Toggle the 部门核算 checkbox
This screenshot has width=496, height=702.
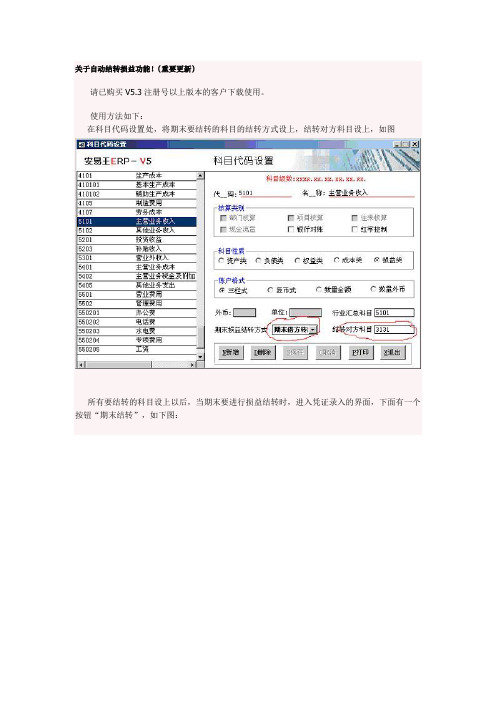coord(223,218)
